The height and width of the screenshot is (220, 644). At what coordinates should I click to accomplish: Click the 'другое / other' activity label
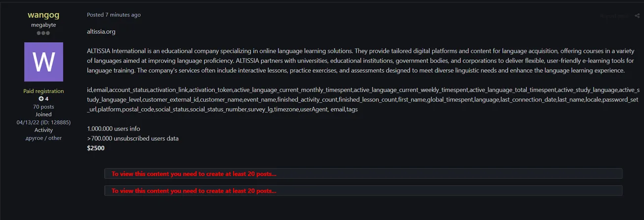(x=43, y=138)
